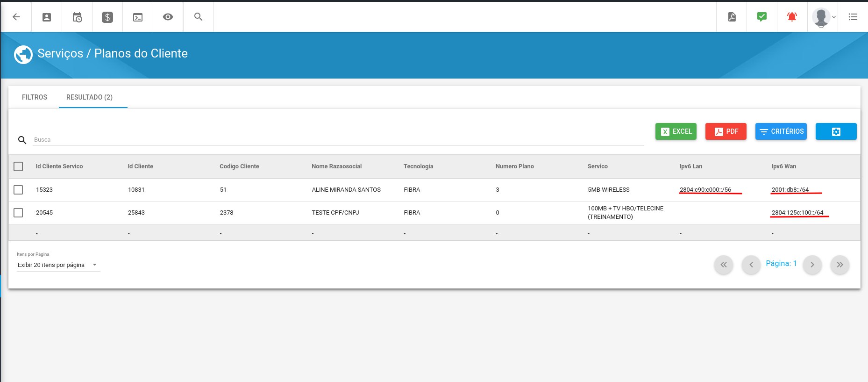Open the green chat check icon
This screenshot has height=382, width=868.
coord(762,17)
